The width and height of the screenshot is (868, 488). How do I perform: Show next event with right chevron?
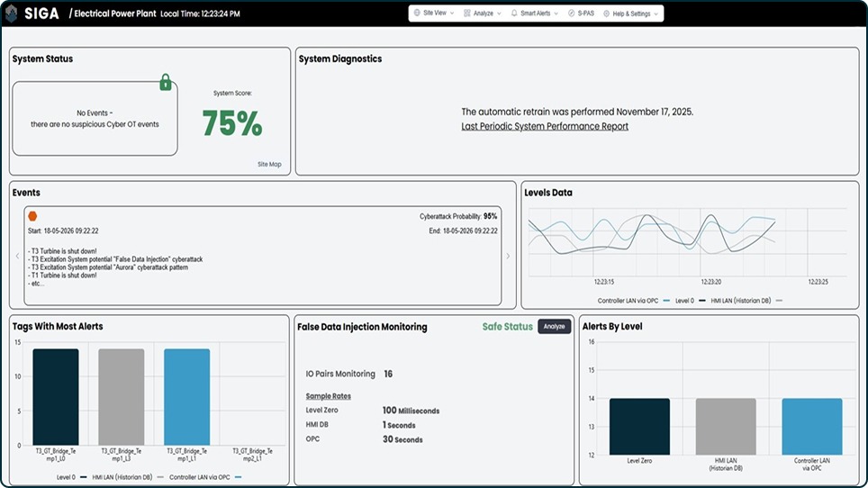pyautogui.click(x=508, y=256)
